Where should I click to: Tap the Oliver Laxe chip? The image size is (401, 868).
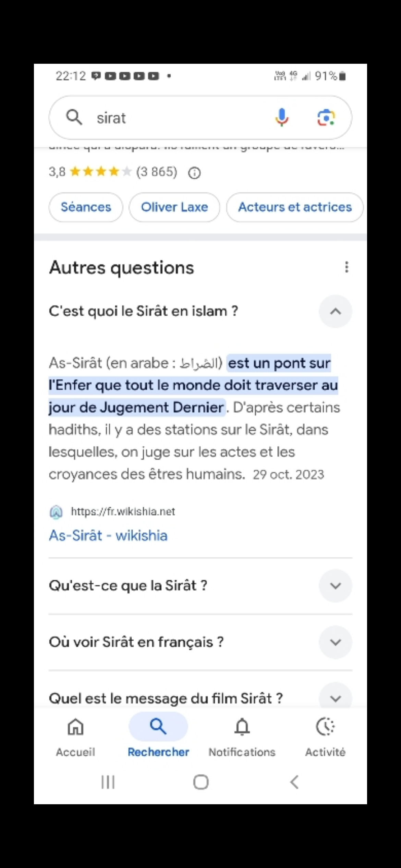[174, 207]
